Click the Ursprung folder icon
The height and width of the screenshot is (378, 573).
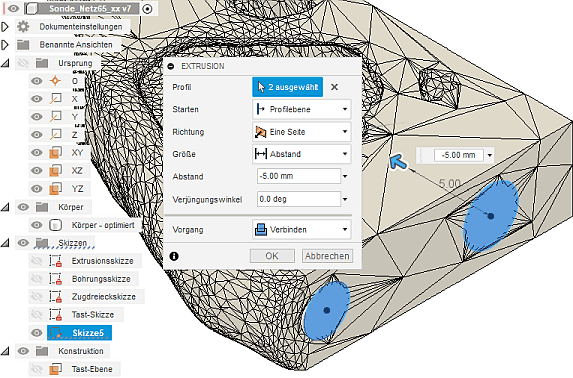[42, 63]
